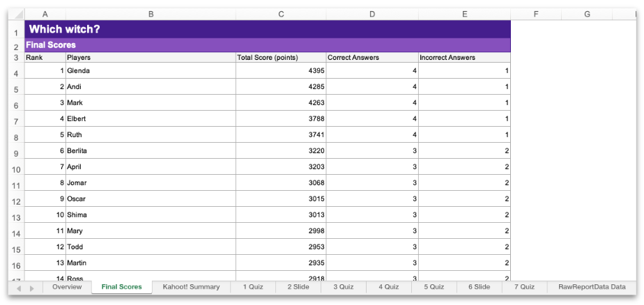Switch to the RawReportData Data tab

pos(592,287)
